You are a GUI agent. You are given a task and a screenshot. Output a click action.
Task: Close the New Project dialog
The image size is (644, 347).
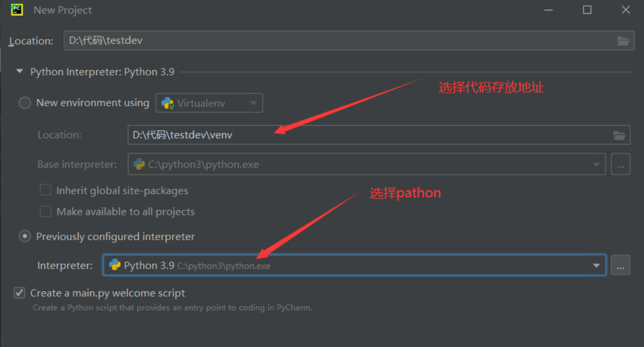pyautogui.click(x=626, y=10)
